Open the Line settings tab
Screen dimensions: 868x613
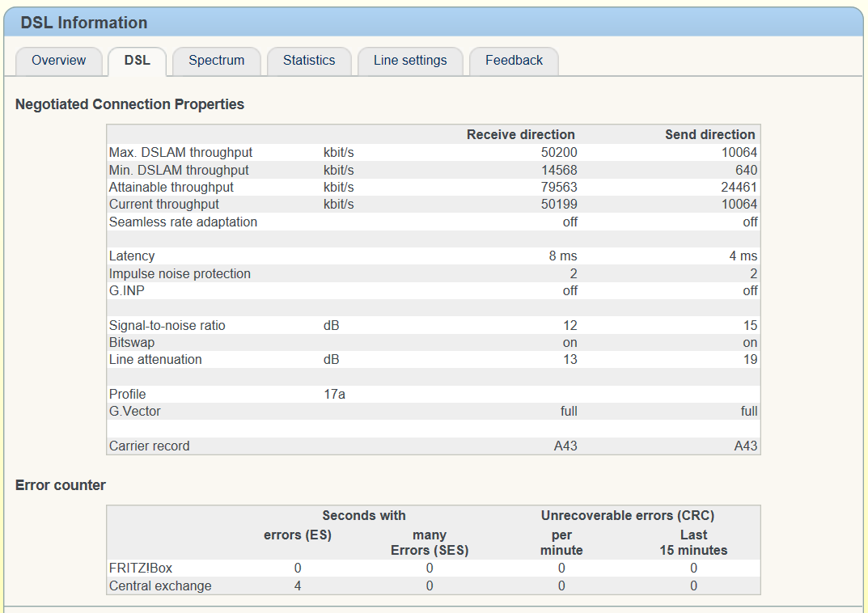click(410, 61)
